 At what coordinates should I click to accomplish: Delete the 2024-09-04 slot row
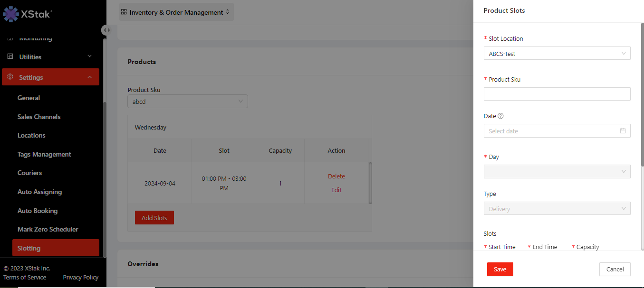pos(336,176)
